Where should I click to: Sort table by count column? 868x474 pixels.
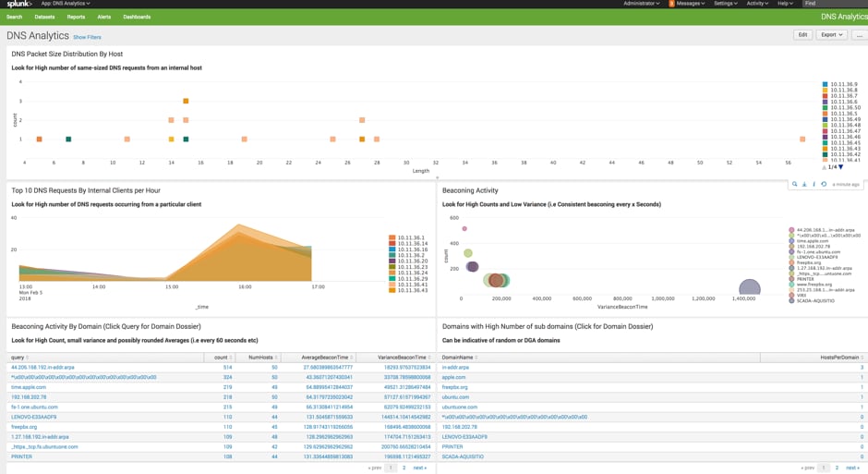click(223, 358)
